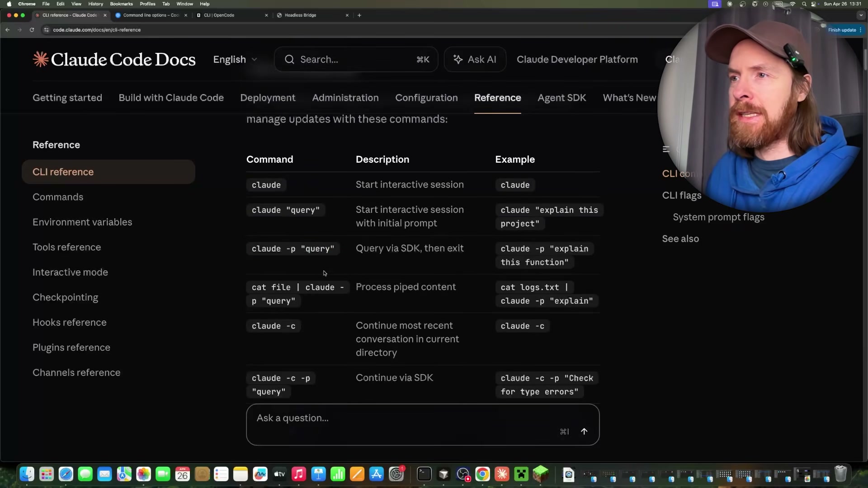Open a new tab with the plus icon
This screenshot has width=868, height=488.
pyautogui.click(x=359, y=15)
